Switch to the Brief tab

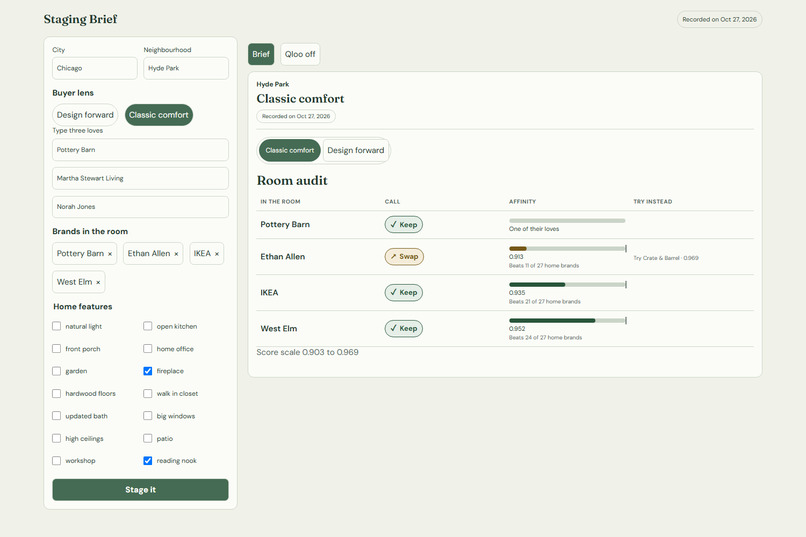pos(261,54)
